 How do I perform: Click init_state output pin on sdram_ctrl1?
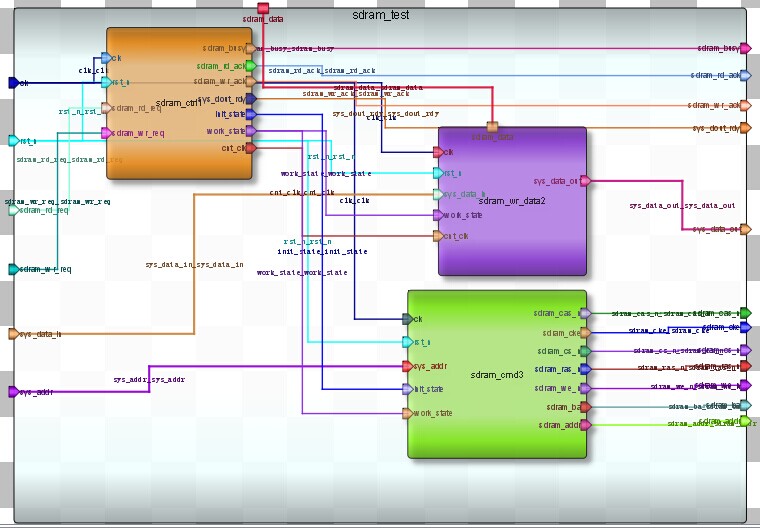tap(251, 114)
